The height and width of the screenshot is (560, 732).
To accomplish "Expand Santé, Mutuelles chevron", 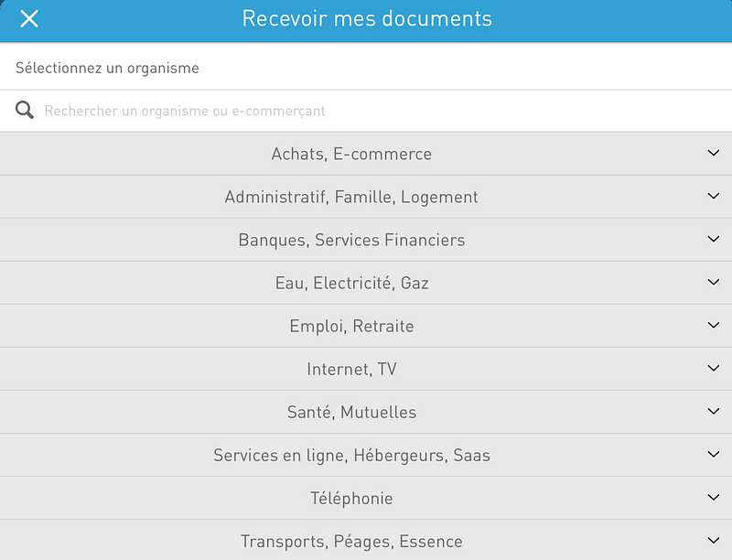I will (714, 411).
